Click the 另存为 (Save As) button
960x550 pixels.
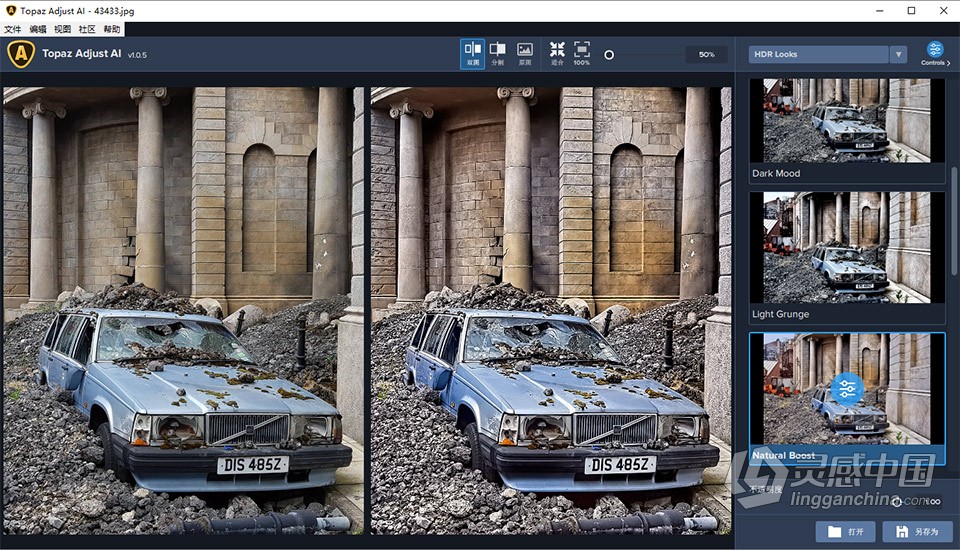(917, 532)
